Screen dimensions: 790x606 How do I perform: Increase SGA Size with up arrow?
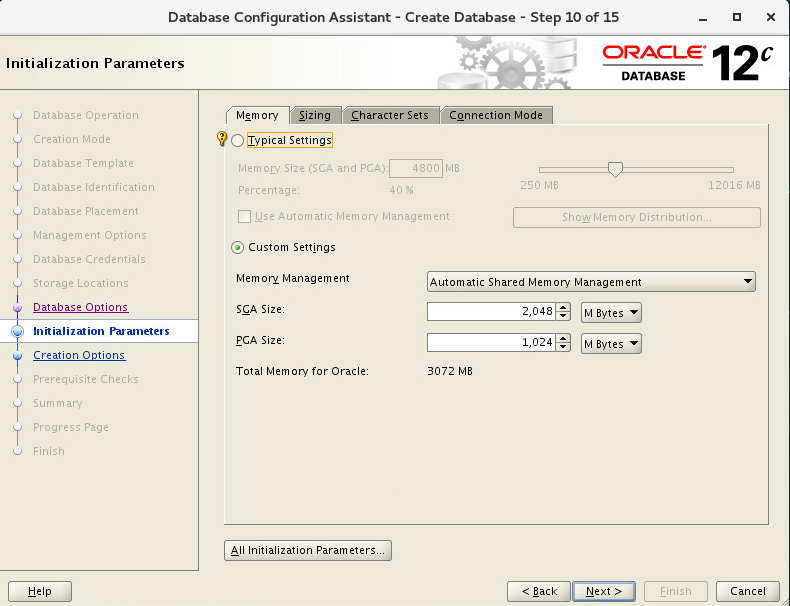coord(563,307)
